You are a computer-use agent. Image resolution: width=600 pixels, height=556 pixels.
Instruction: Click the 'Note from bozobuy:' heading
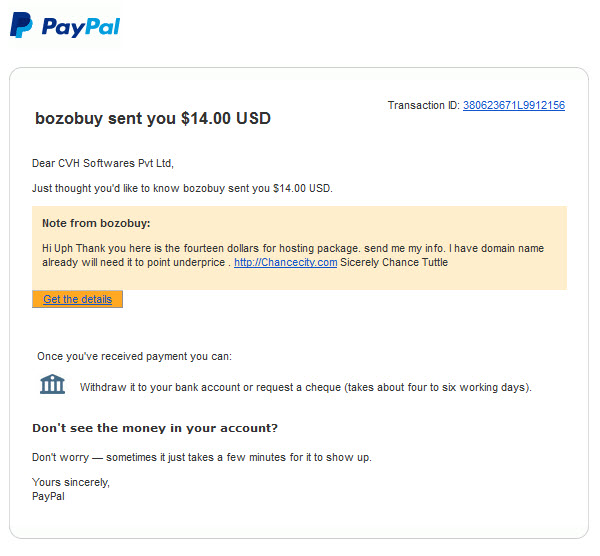(96, 223)
